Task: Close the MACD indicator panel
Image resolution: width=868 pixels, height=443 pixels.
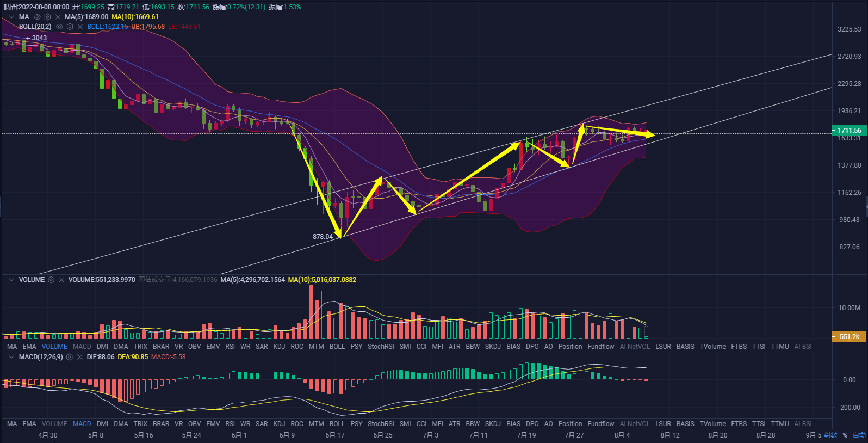Action: (80, 357)
